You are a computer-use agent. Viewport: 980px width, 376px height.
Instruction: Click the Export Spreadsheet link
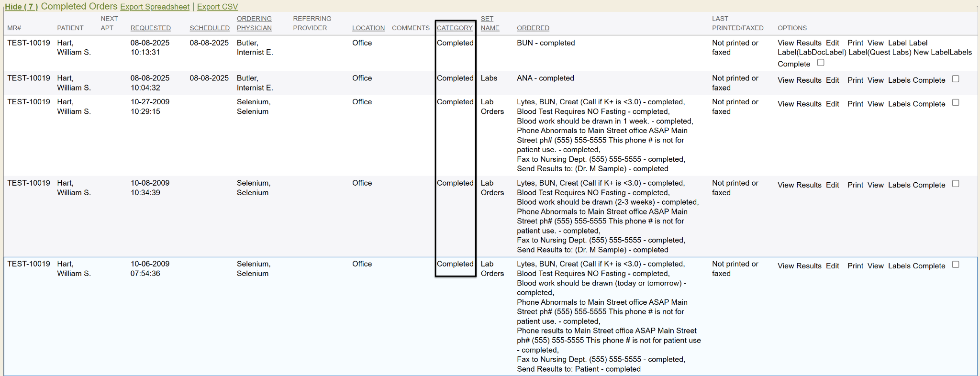point(155,7)
